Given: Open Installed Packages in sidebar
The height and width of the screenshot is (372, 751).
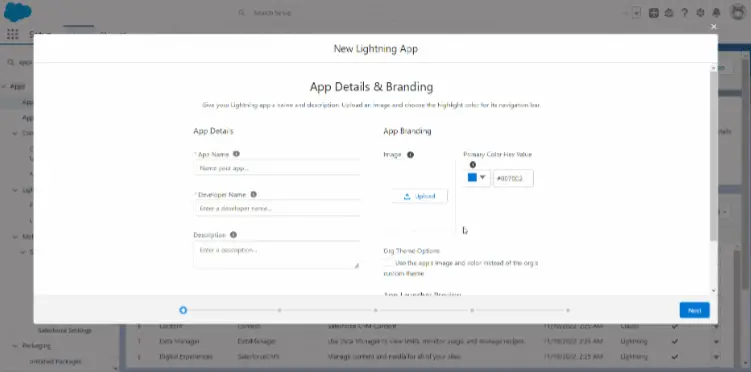Looking at the screenshot, I should click(x=56, y=361).
